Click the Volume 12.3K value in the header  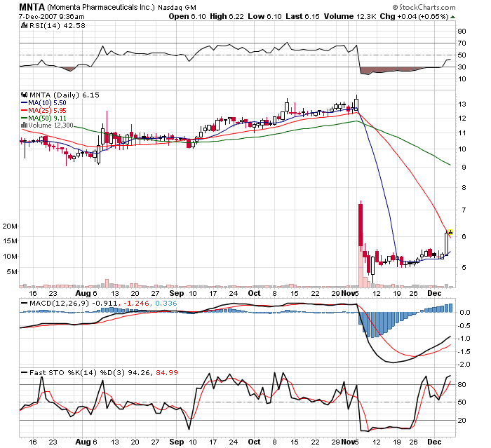(x=350, y=16)
